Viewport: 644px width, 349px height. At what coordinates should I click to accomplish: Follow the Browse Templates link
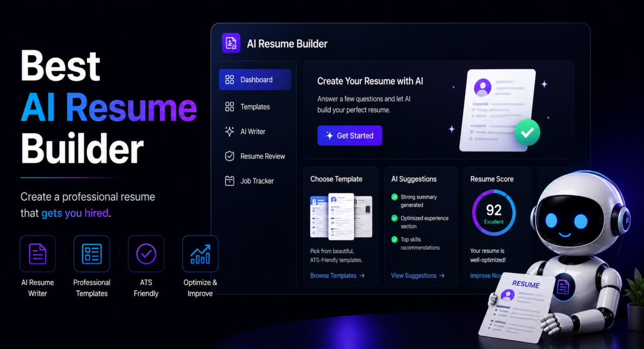[x=338, y=275]
